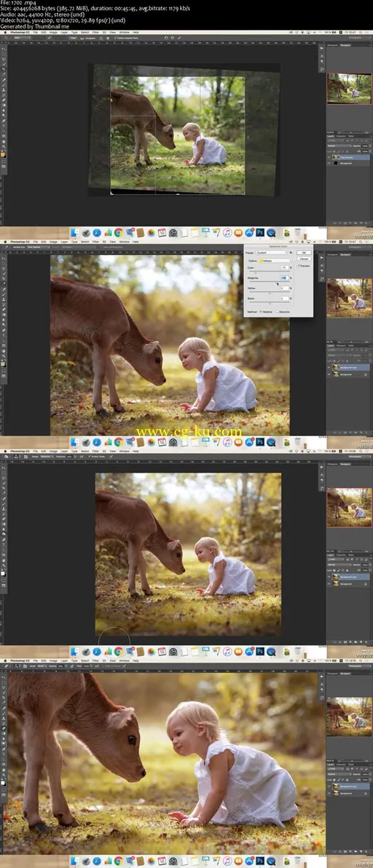Click the iTunes icon in the second frame Dock
Screen dimensions: 373x868
227,442
